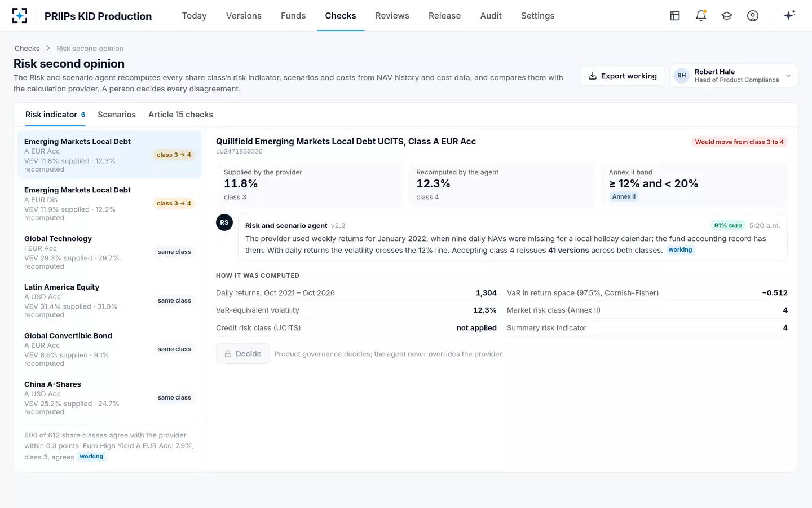Click the ISIN LU2471830336 text
Viewport: 812px width, 508px height.
pos(239,151)
